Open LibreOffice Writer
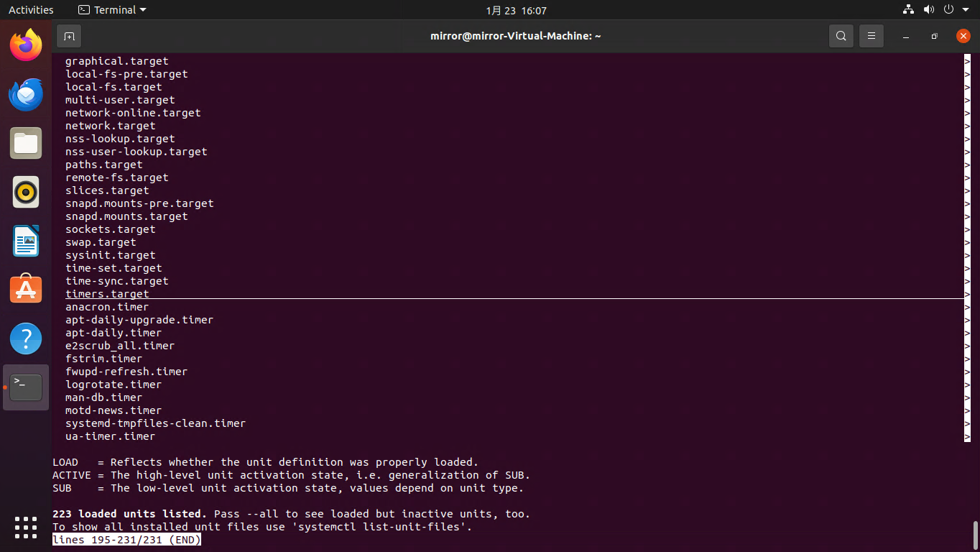 pos(25,241)
